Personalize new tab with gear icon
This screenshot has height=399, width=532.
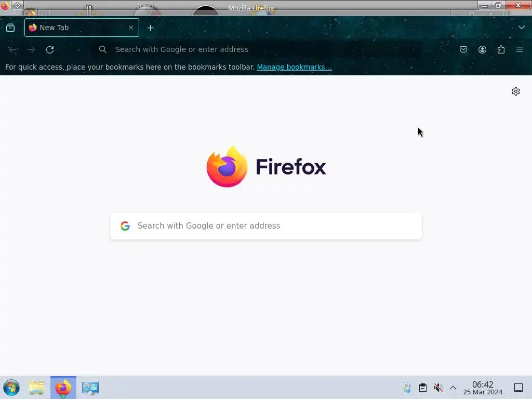coord(516,91)
